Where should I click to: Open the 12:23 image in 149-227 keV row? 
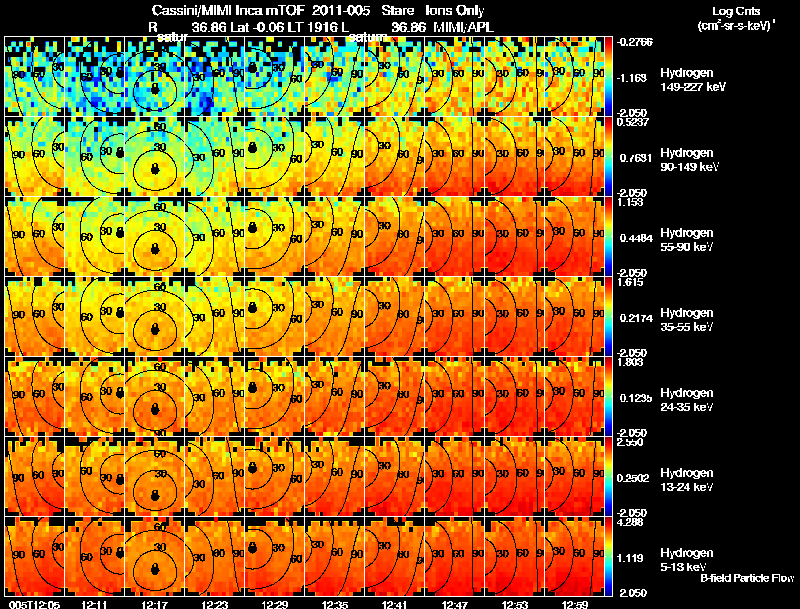[214, 77]
